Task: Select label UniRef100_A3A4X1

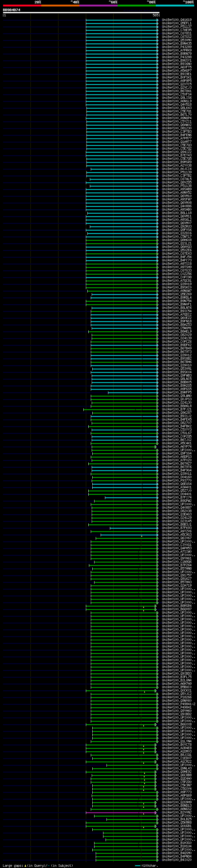Action: click(176, 487)
